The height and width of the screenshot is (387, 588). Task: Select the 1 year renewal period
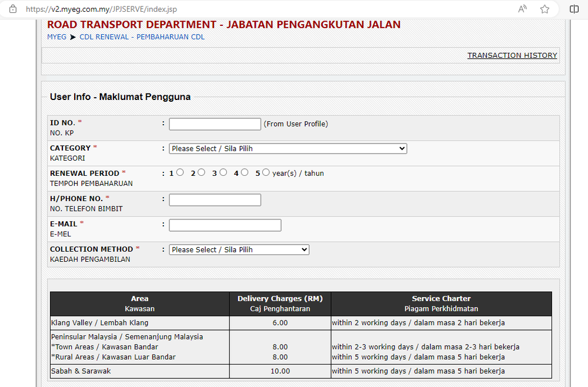pos(179,172)
